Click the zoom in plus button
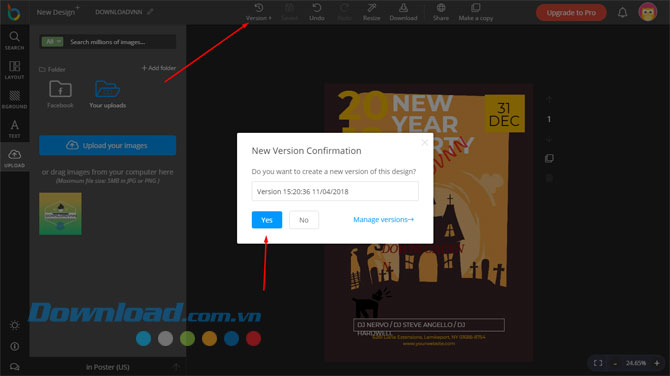The height and width of the screenshot is (376, 670). (657, 363)
